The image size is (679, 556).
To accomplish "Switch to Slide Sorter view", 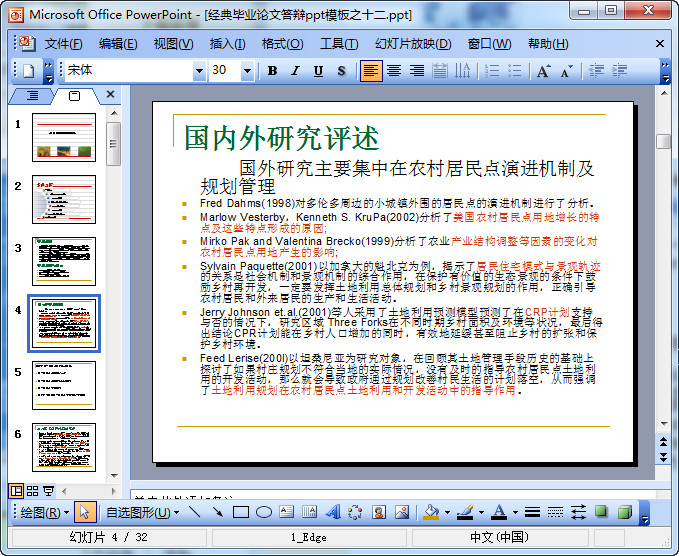I will point(32,491).
